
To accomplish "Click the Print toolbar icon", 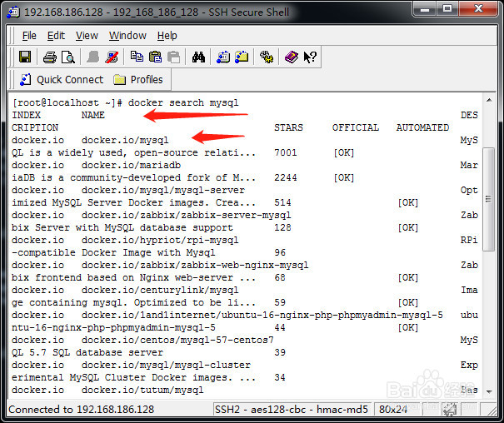I will point(49,57).
